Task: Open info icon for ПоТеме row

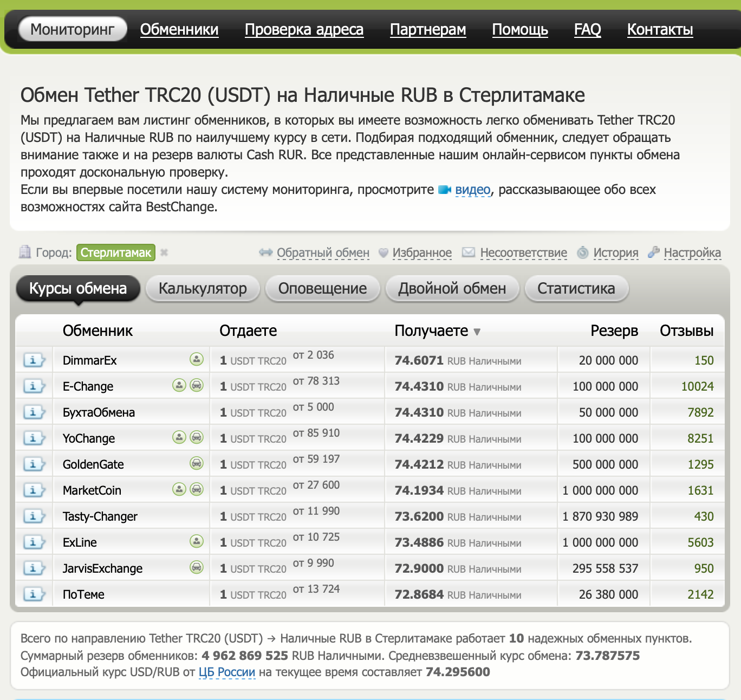Action: 34,594
